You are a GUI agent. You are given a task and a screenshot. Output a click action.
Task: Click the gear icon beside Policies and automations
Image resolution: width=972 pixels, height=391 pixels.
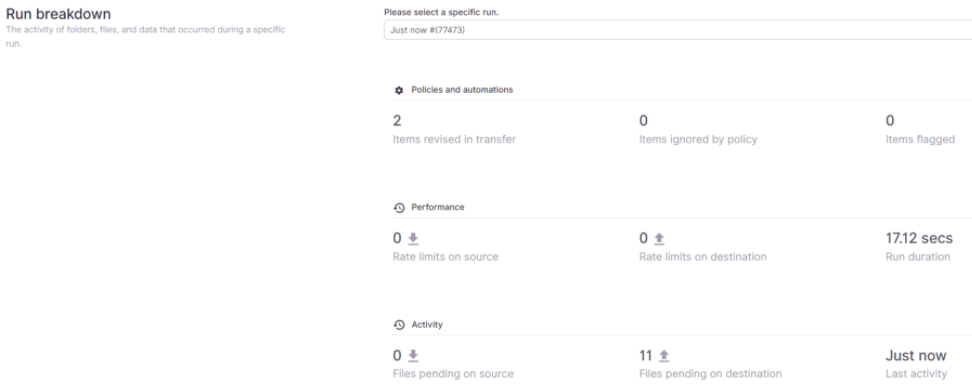tap(399, 90)
